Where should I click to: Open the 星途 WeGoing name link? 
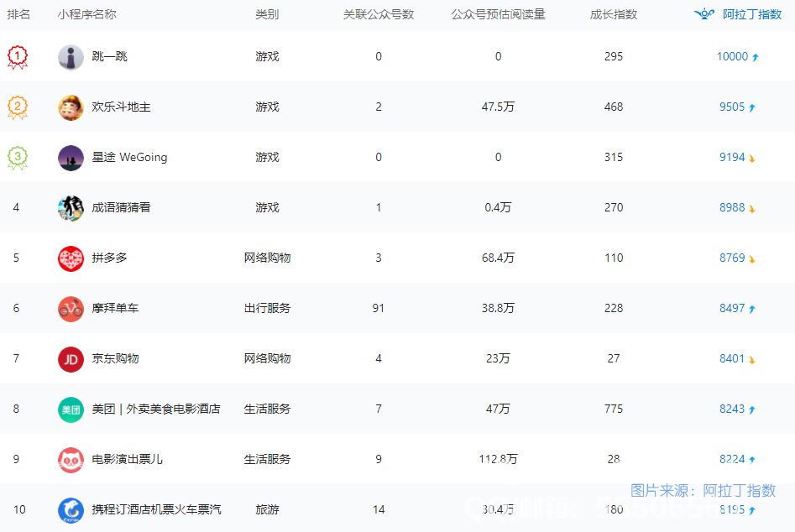(129, 157)
